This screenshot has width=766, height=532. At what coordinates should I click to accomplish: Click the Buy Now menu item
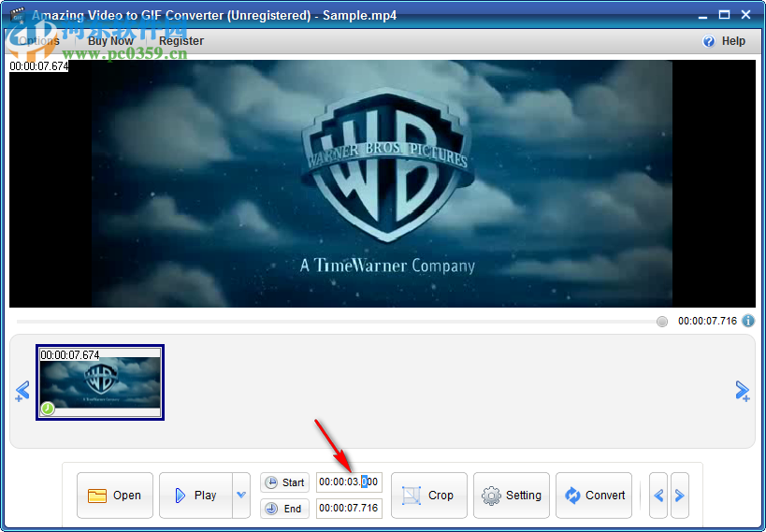pos(110,41)
